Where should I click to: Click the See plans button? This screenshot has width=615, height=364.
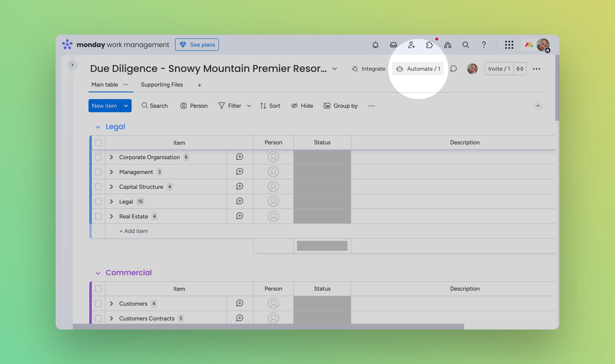click(x=197, y=44)
